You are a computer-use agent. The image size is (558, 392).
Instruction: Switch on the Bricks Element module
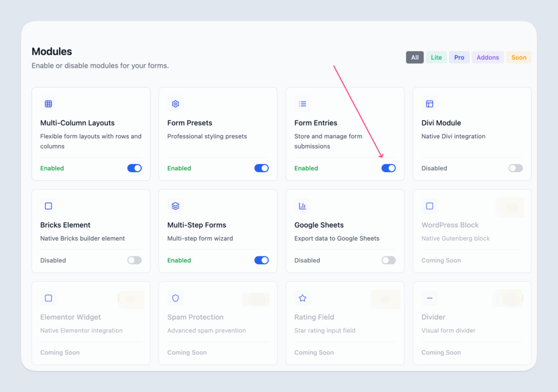point(135,260)
